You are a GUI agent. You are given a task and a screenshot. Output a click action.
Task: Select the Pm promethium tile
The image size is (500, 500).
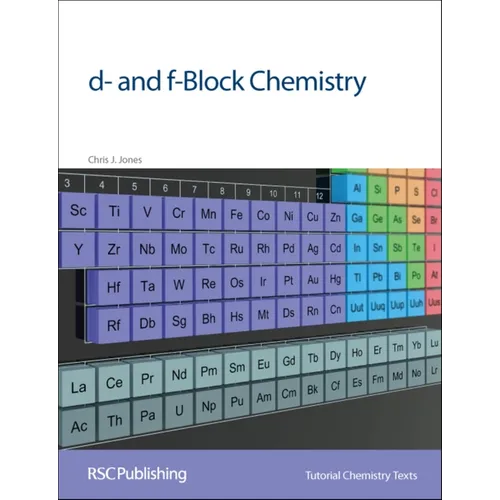pos(208,371)
